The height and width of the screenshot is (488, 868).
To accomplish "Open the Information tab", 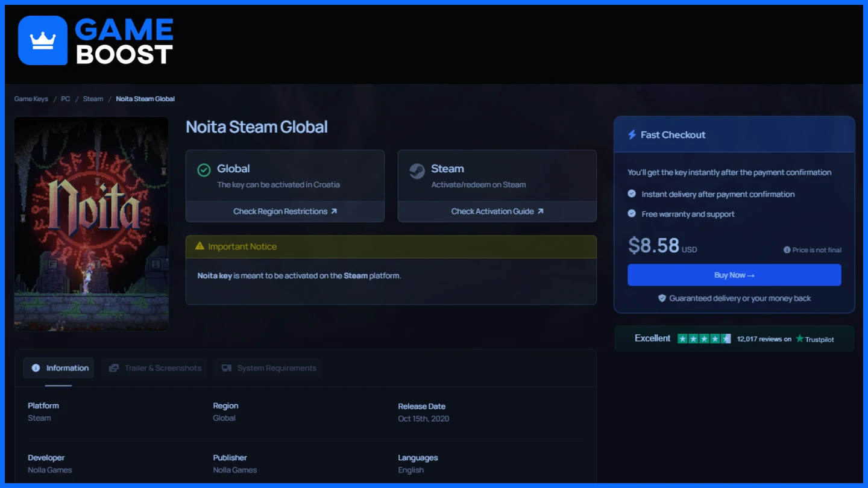I will pos(58,368).
